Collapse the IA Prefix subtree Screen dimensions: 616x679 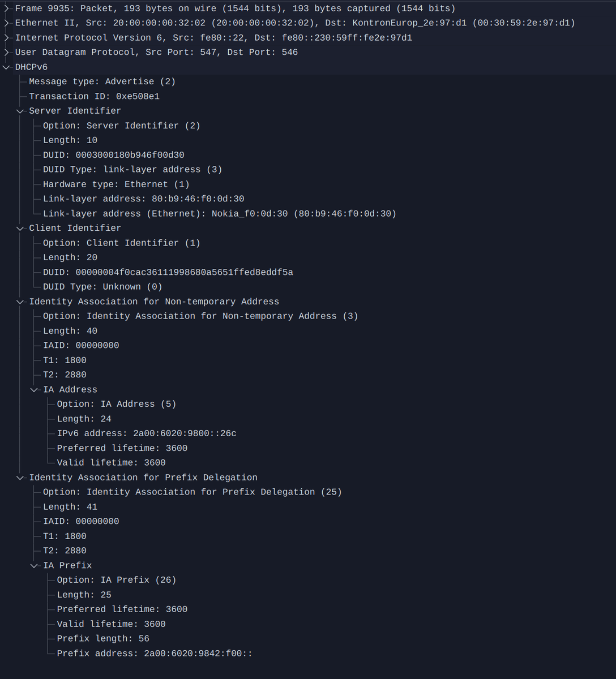click(35, 565)
